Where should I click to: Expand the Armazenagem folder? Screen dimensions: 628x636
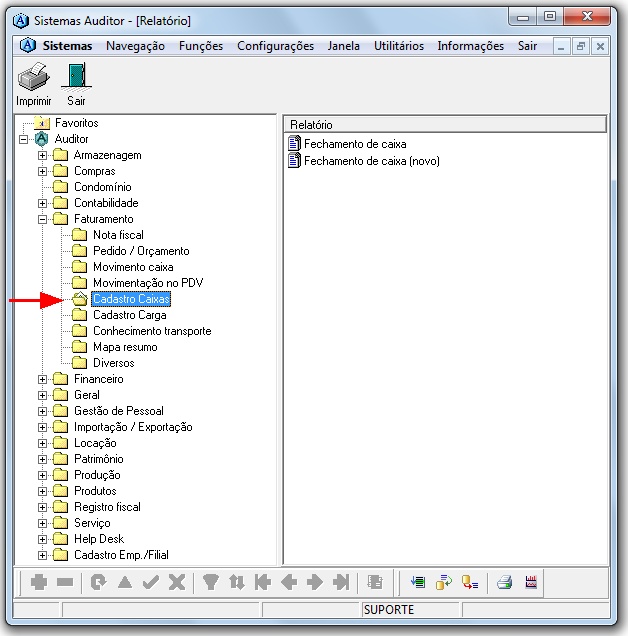coord(42,155)
